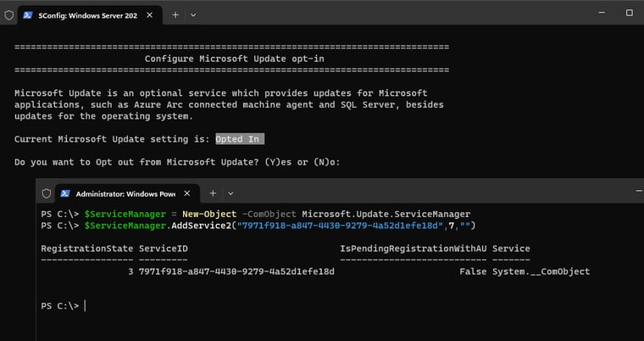Maximize the SConfig terminal window
This screenshot has width=644, height=341.
click(x=630, y=13)
